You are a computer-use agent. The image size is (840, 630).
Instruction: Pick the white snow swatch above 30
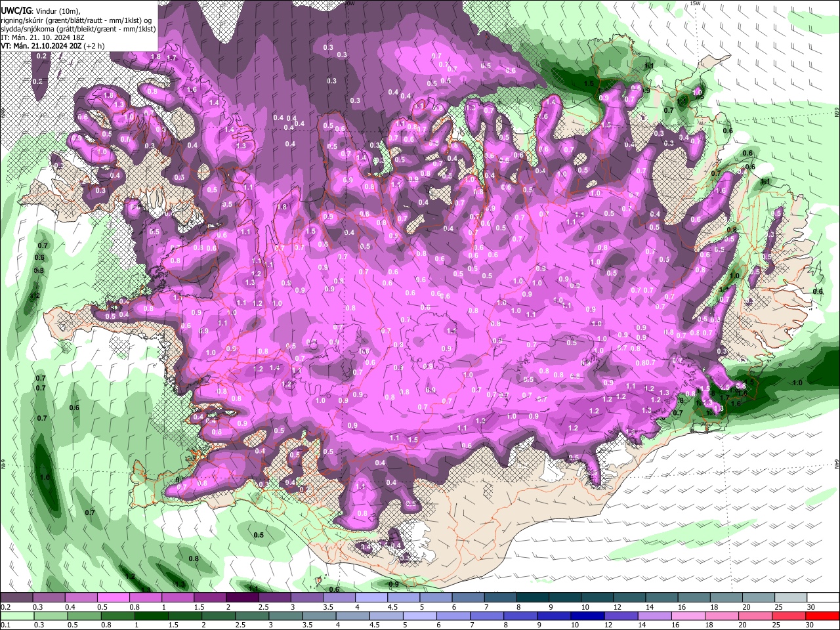pos(823,598)
